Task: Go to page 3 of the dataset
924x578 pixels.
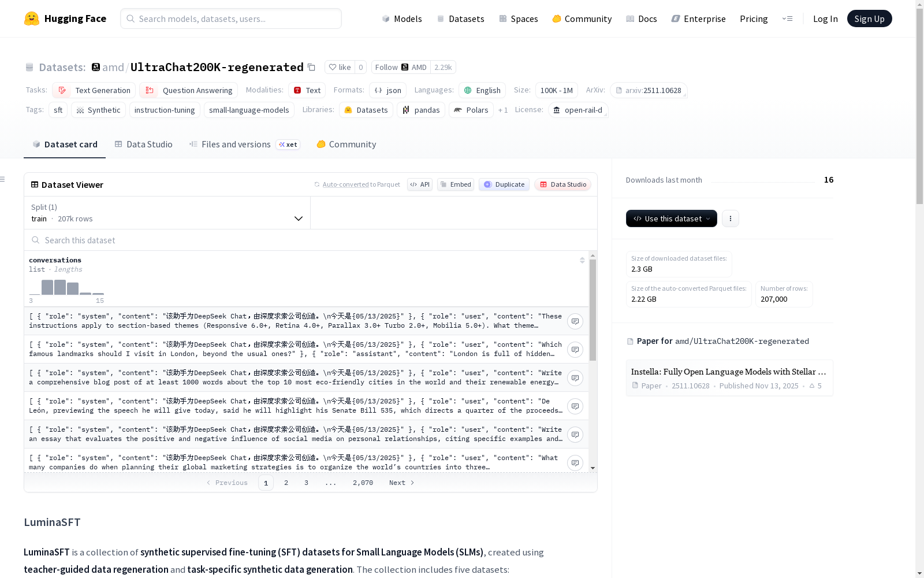Action: coord(306,483)
